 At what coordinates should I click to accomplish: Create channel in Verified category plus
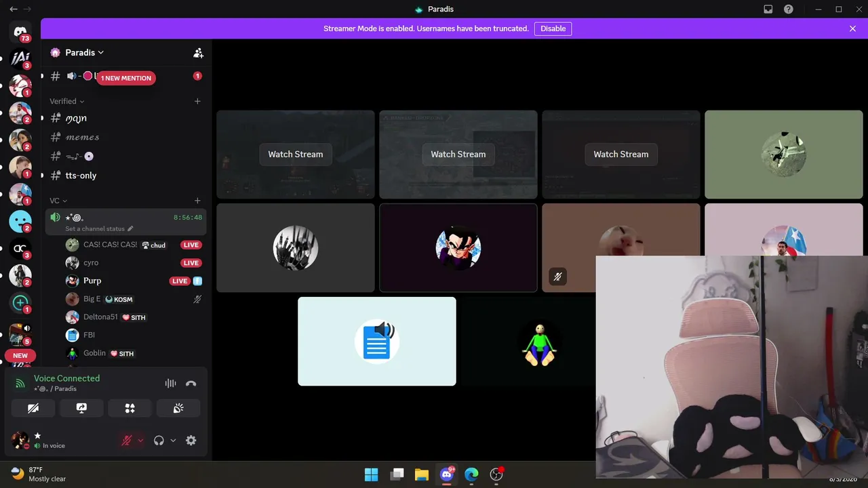pos(197,101)
